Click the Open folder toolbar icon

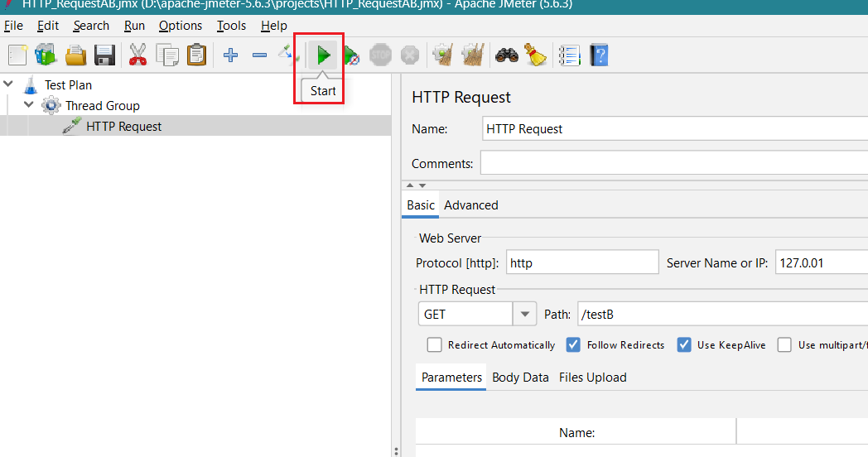[76, 55]
